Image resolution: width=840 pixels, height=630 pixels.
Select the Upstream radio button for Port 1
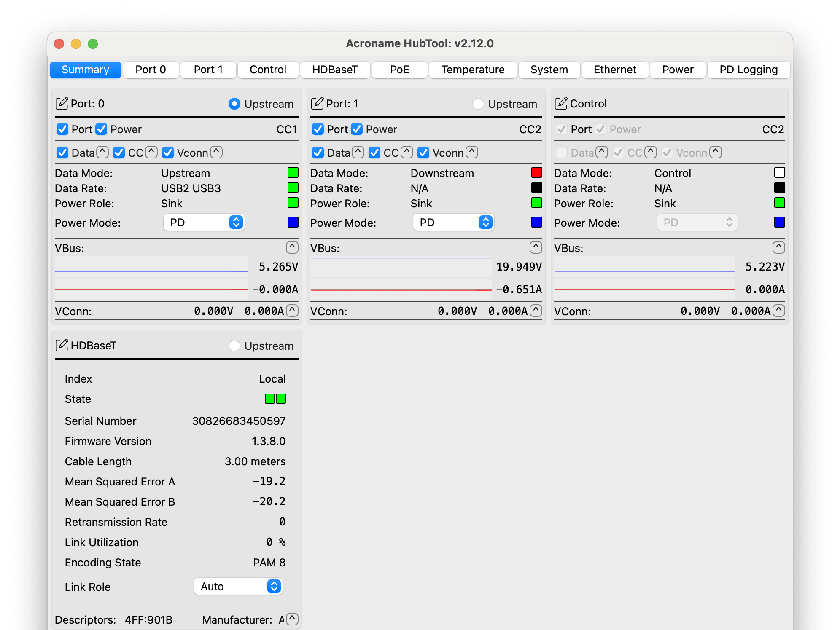pos(478,104)
